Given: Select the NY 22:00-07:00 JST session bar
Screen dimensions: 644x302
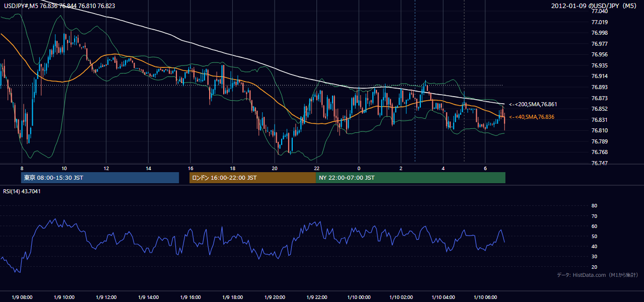Looking at the screenshot, I should click(x=411, y=178).
